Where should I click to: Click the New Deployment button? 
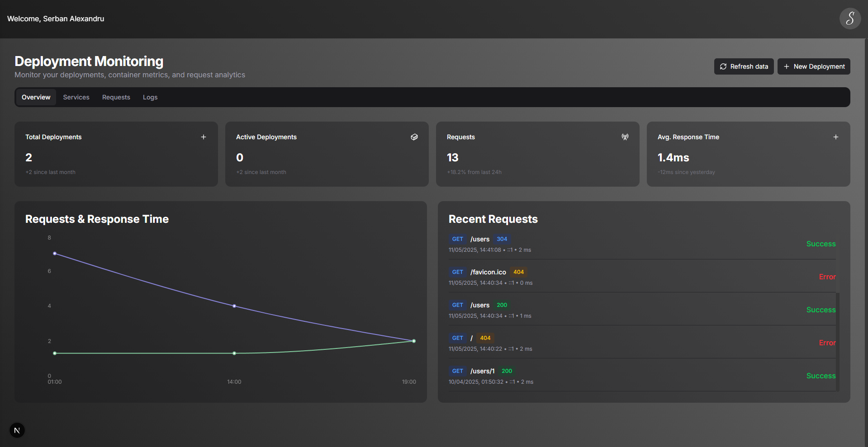(814, 66)
